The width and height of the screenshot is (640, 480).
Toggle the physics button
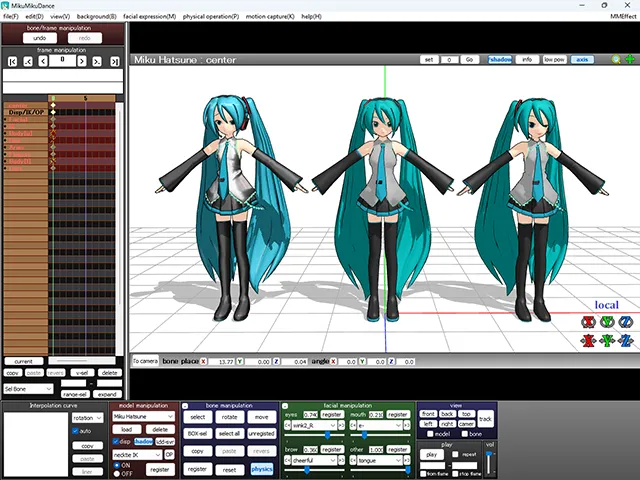coord(262,469)
